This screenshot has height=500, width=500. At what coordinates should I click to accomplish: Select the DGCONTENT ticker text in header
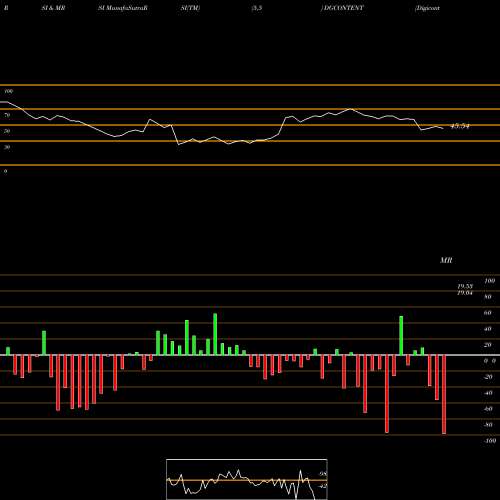pos(343,8)
